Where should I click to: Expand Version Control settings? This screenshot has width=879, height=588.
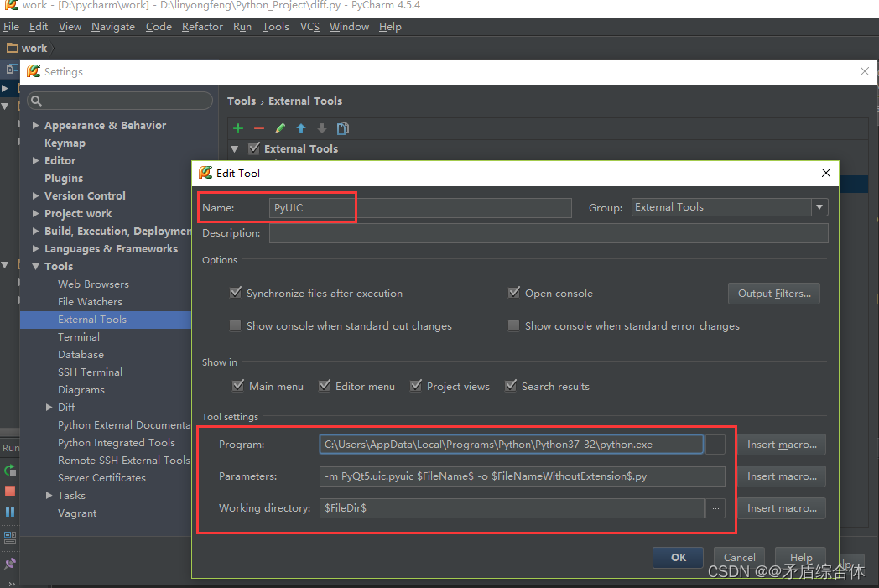[x=36, y=196]
